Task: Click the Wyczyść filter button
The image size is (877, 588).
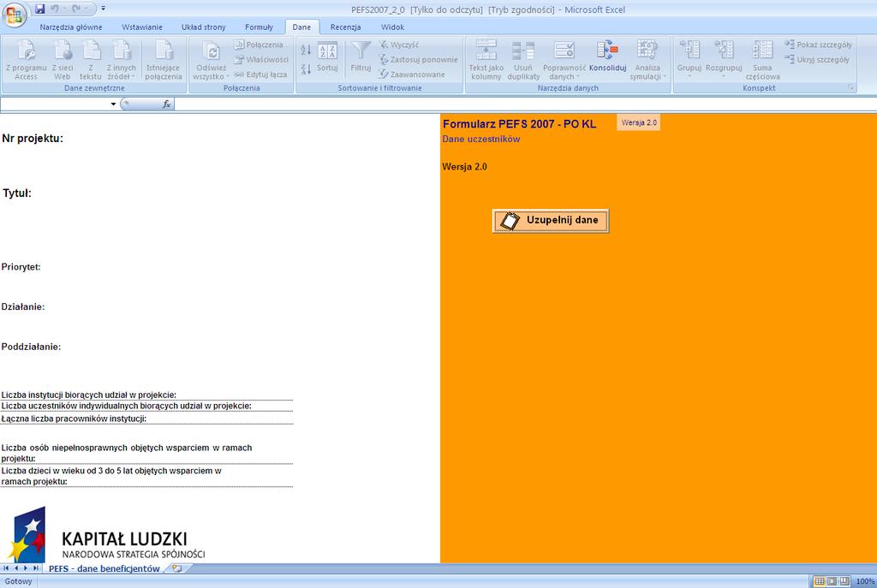Action: click(399, 45)
